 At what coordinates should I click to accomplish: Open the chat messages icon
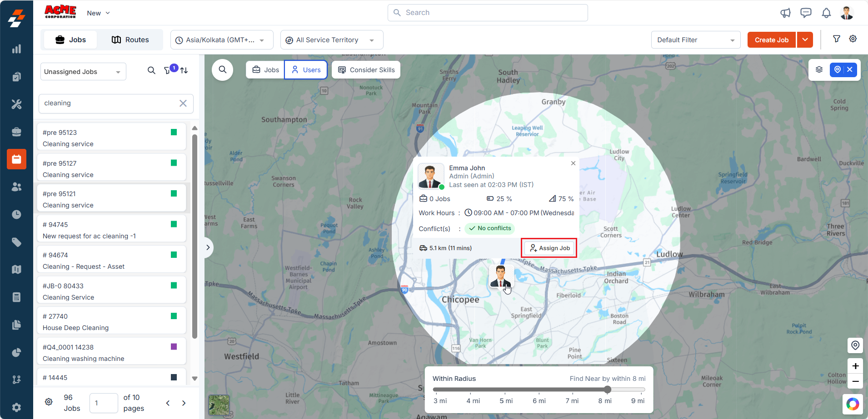click(x=806, y=13)
